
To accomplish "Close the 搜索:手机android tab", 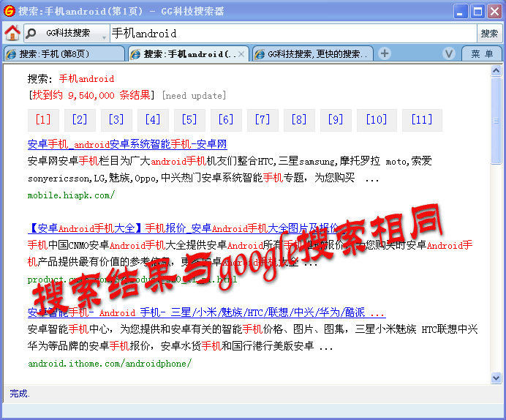I will pyautogui.click(x=242, y=54).
